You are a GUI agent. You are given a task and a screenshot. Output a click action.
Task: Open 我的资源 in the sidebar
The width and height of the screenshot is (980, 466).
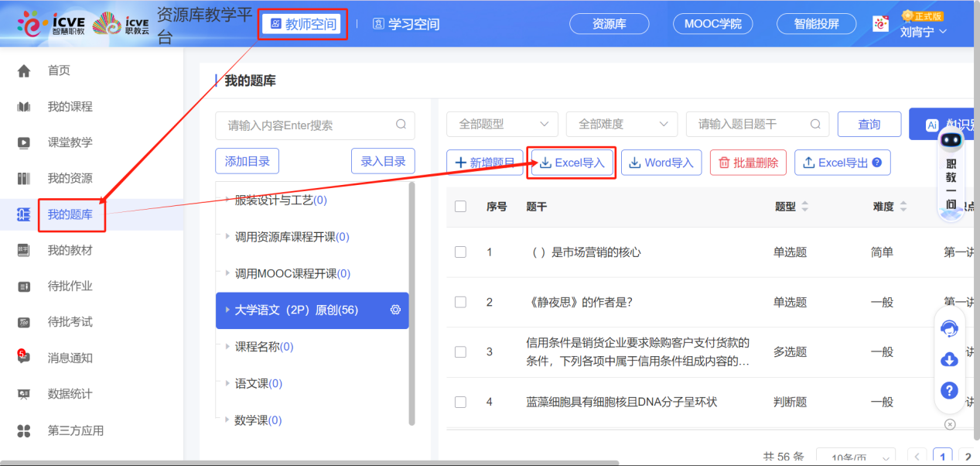tap(70, 179)
